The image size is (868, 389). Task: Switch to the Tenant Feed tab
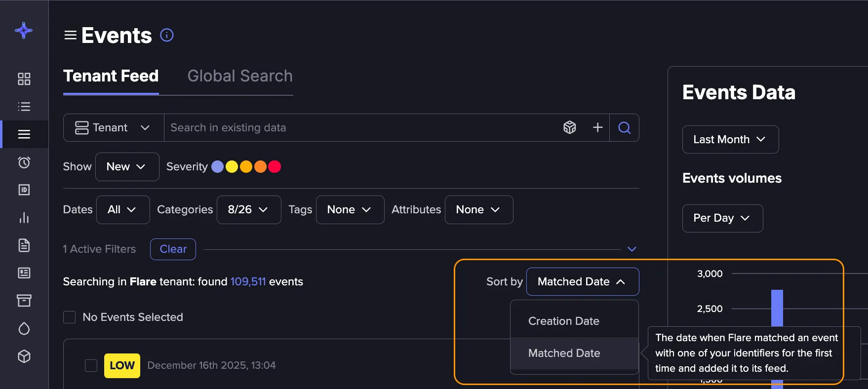click(x=111, y=76)
